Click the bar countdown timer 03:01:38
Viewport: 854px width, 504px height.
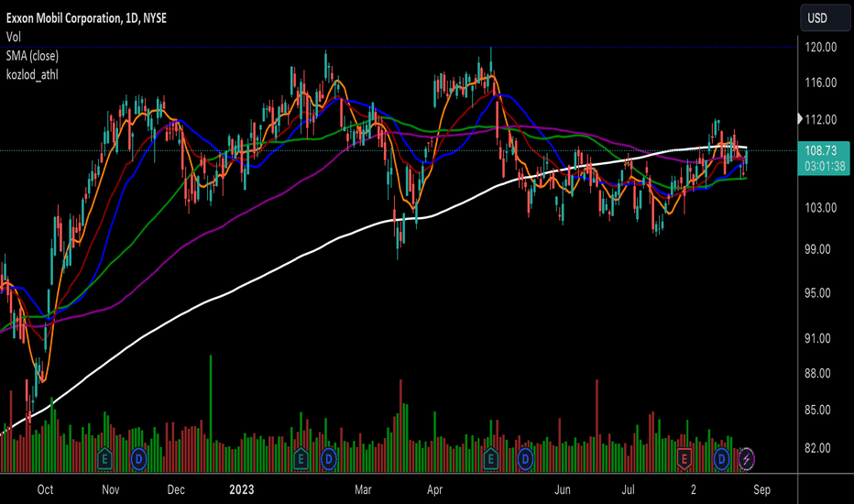[825, 166]
